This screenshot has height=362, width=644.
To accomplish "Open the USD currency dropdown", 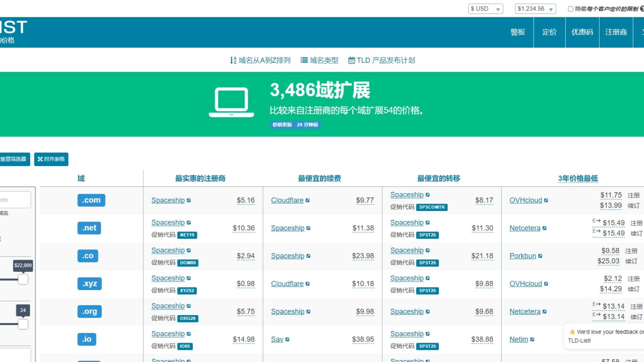I will point(486,9).
